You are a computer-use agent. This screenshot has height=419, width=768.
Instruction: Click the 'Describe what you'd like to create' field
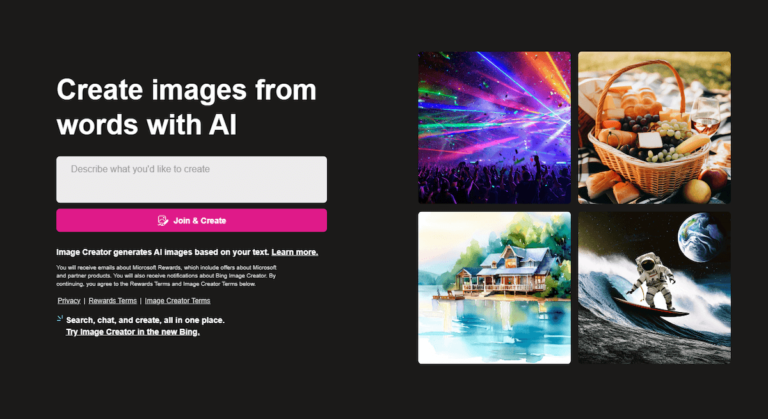tap(192, 179)
